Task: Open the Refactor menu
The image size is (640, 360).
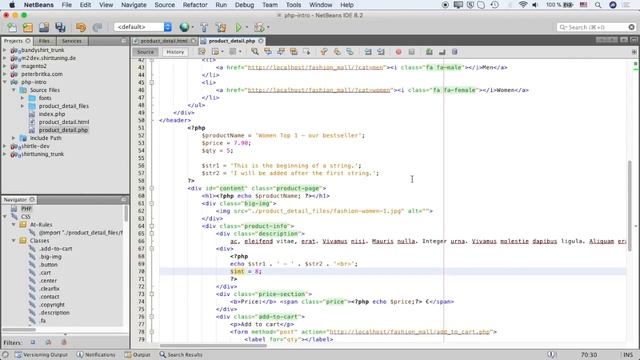Action: pyautogui.click(x=195, y=5)
